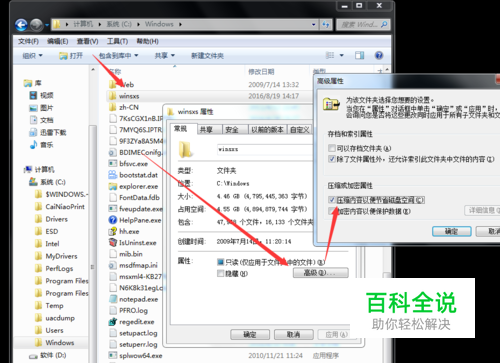The image size is (500, 363).
Task: Select HelpPane.exe file
Action: [135, 220]
